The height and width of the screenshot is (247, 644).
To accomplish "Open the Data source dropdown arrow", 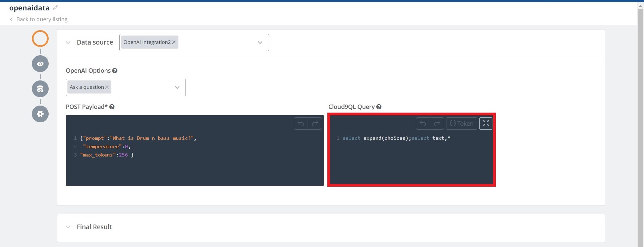I will point(260,43).
